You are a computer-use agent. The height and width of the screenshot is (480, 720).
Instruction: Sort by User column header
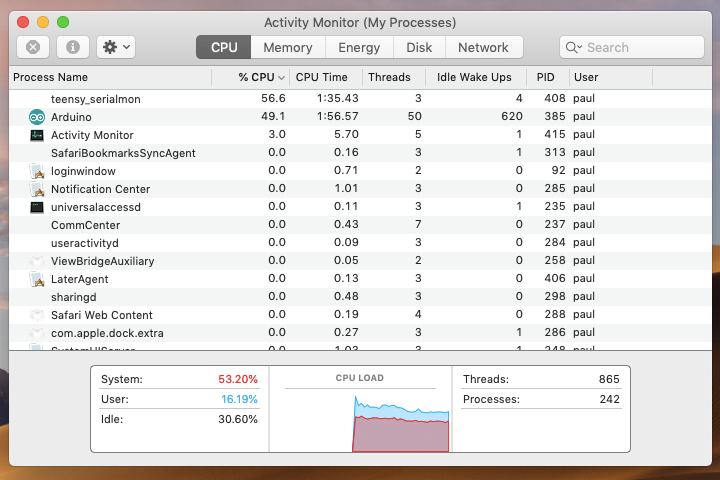click(x=611, y=77)
